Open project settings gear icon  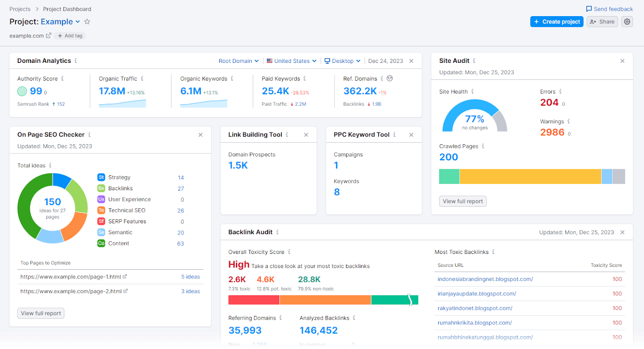click(x=627, y=22)
